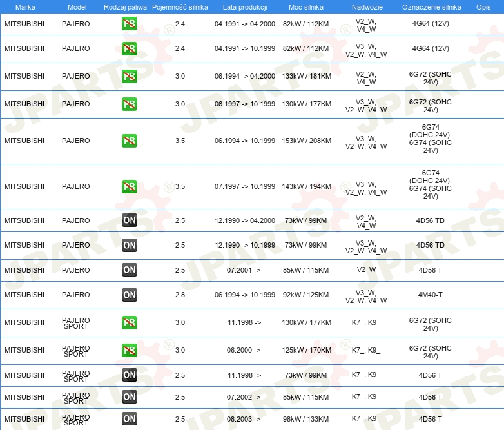Select the V2_W body cell in the 07.2001 row
This screenshot has width=504, height=430.
click(x=367, y=270)
